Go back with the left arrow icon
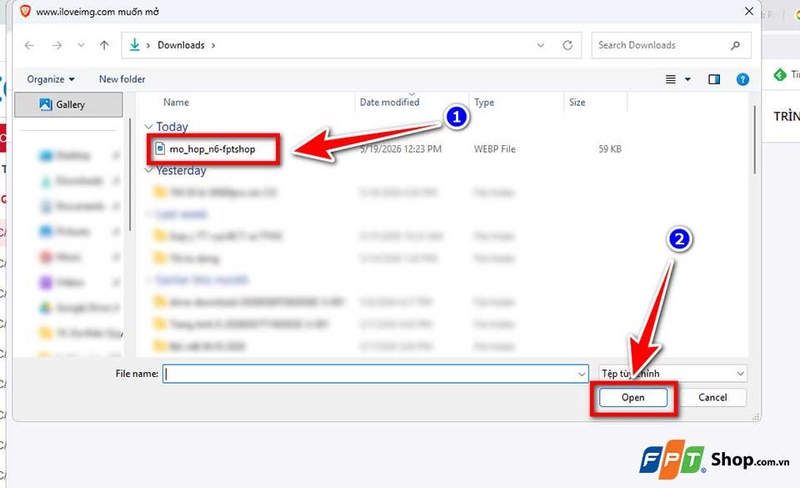800x488 pixels. coord(30,45)
